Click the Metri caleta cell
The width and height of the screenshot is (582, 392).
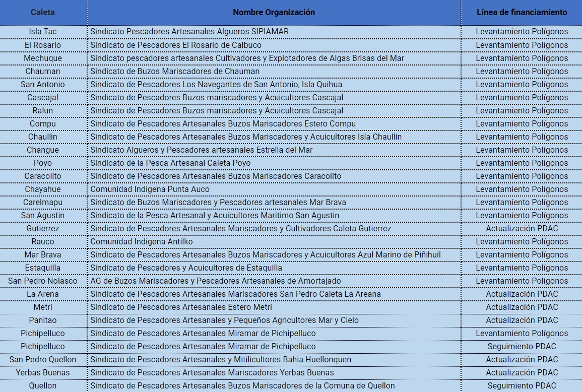(x=43, y=307)
